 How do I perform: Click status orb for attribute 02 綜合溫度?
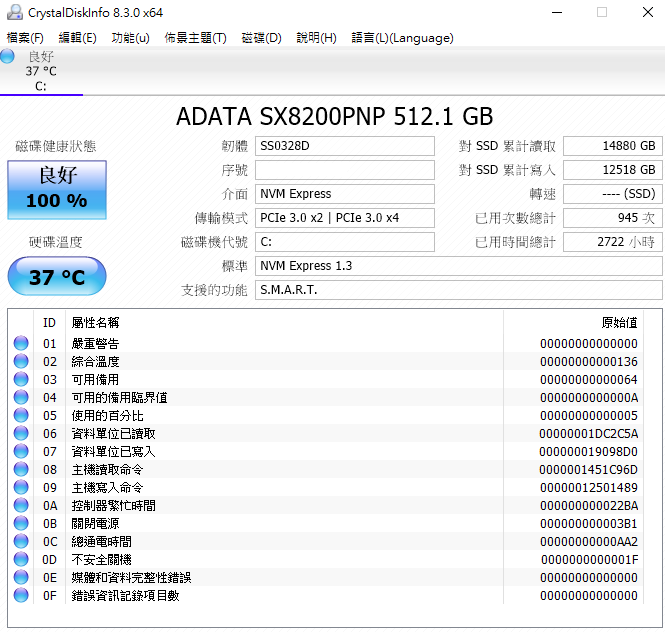[x=21, y=361]
